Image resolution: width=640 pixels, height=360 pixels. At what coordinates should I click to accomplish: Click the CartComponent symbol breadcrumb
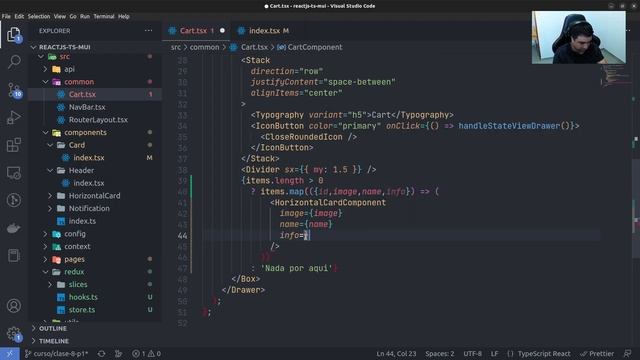coord(310,47)
